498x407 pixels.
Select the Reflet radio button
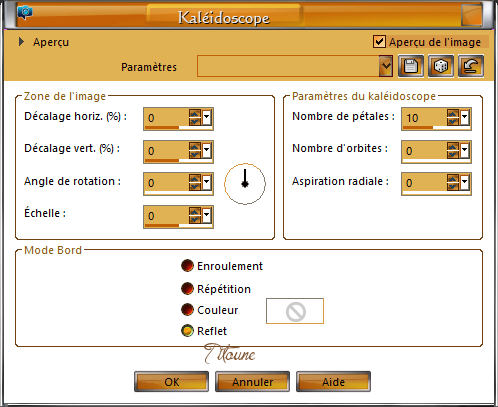coord(187,331)
